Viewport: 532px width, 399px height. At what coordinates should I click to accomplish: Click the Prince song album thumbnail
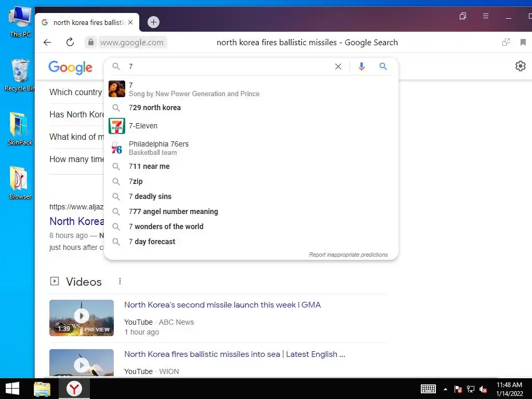(117, 89)
